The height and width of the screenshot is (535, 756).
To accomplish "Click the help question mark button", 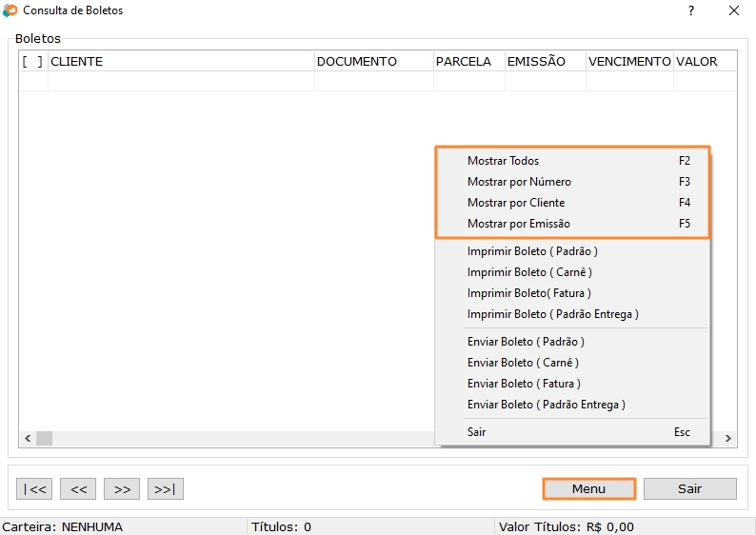I will 691,10.
